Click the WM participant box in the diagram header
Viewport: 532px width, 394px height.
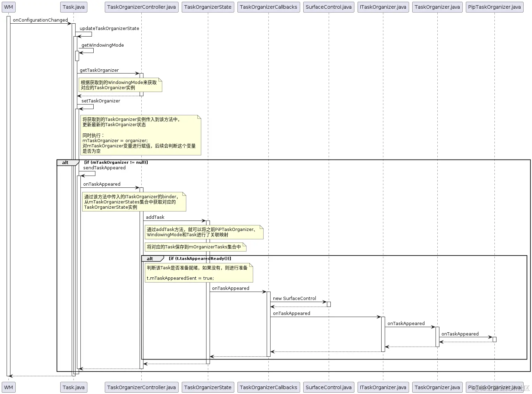tap(8, 7)
